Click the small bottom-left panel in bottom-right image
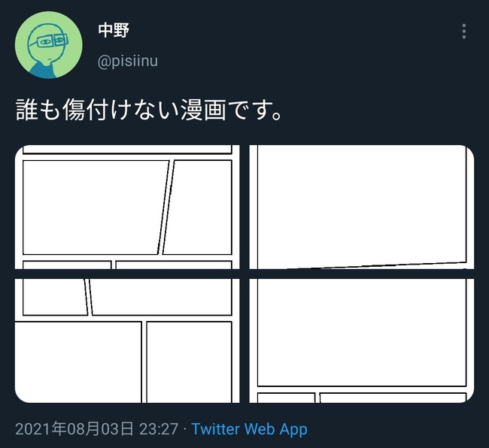 pyautogui.click(x=286, y=398)
